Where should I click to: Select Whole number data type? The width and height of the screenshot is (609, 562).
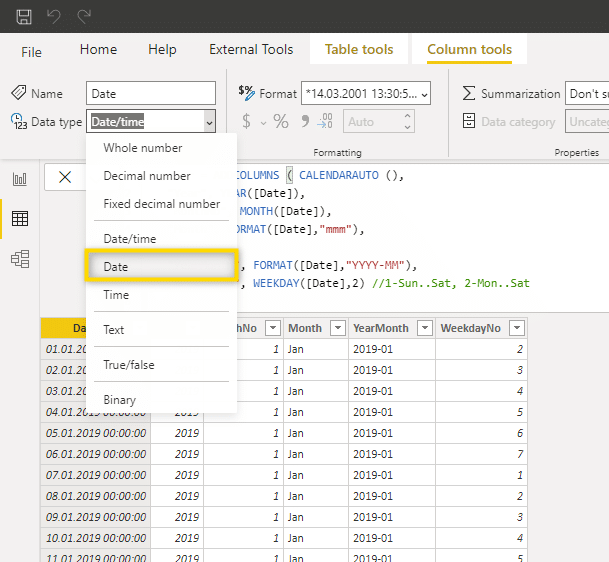[143, 148]
